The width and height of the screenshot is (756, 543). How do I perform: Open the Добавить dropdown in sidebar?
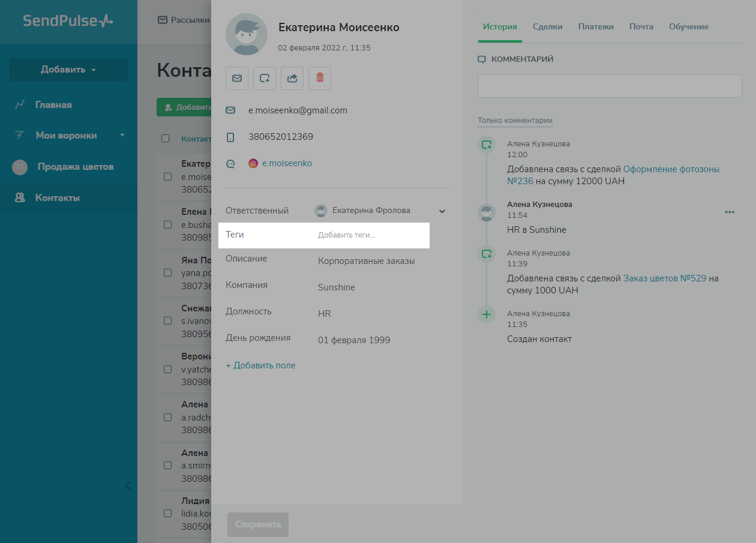pos(68,70)
